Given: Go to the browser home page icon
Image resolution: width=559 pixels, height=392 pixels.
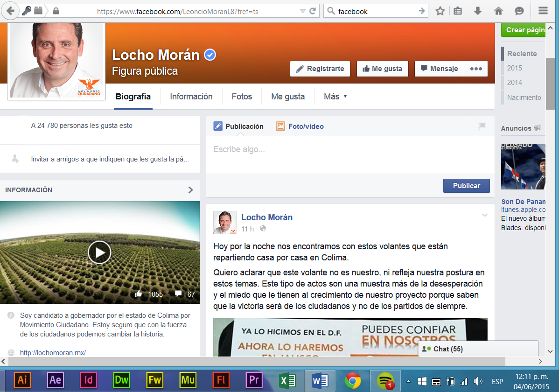Looking at the screenshot, I should coord(498,11).
